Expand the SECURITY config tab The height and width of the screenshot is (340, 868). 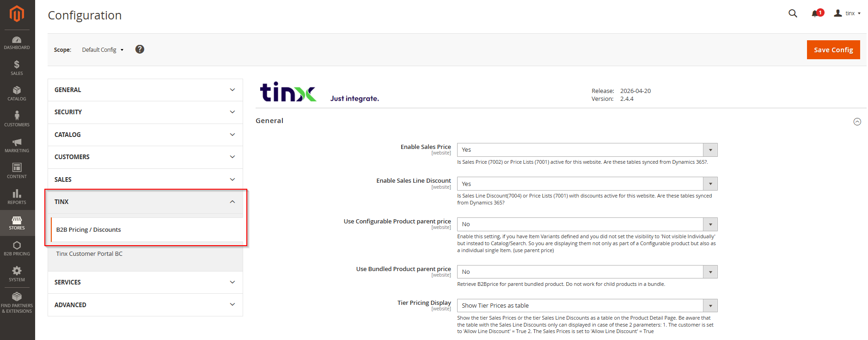click(x=145, y=112)
